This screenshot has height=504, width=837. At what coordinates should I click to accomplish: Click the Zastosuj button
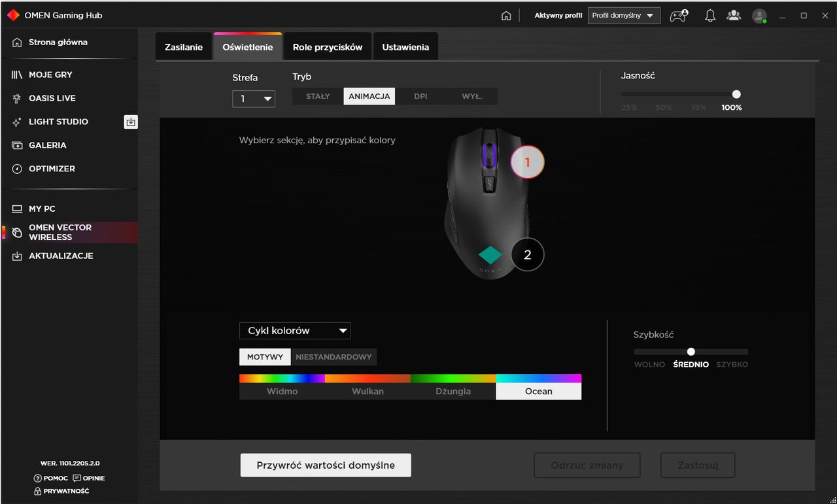pyautogui.click(x=698, y=465)
